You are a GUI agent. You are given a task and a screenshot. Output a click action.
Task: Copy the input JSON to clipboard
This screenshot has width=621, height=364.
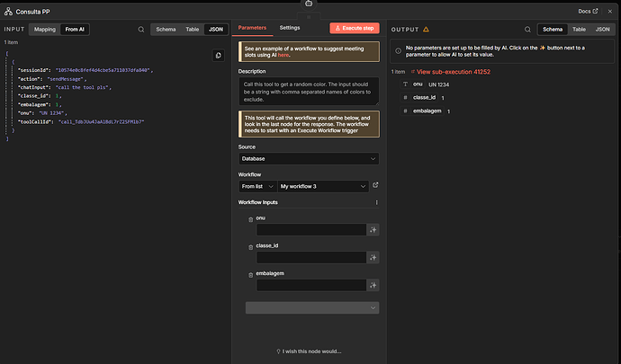tap(218, 56)
